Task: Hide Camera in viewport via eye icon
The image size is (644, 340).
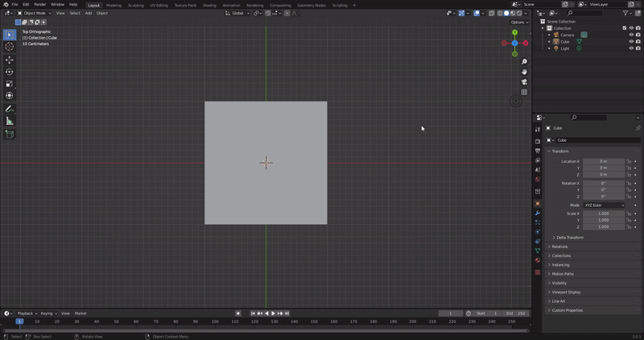Action: point(631,35)
